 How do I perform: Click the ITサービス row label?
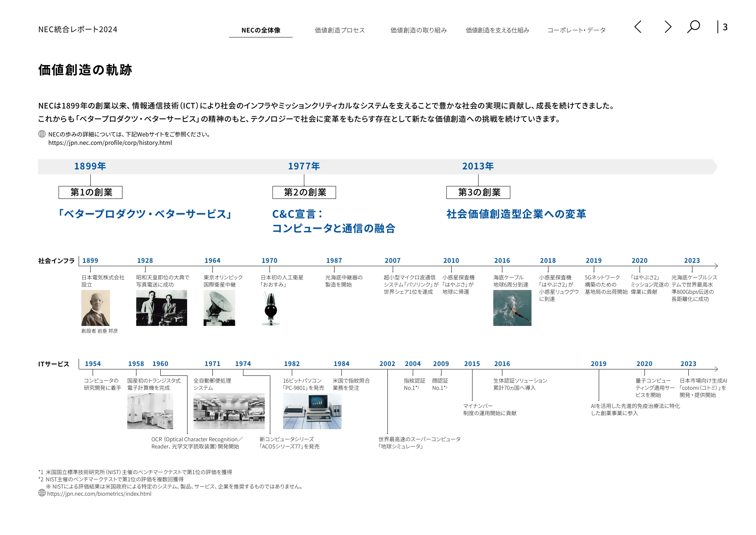tap(54, 364)
